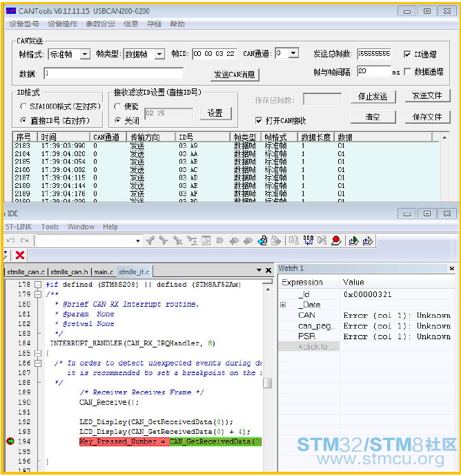461x476 pixels.
Task: Switch to the stm8s_can.c tab
Action: click(x=26, y=272)
